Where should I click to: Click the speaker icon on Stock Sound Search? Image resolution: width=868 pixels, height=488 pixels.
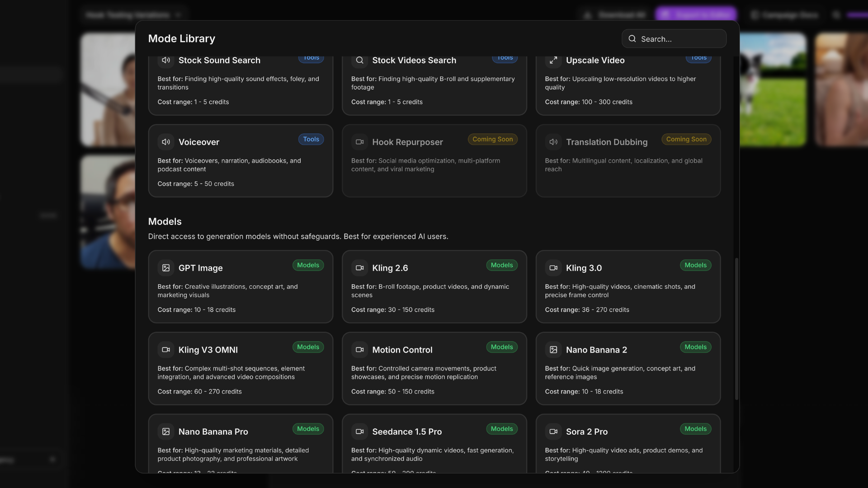(166, 61)
